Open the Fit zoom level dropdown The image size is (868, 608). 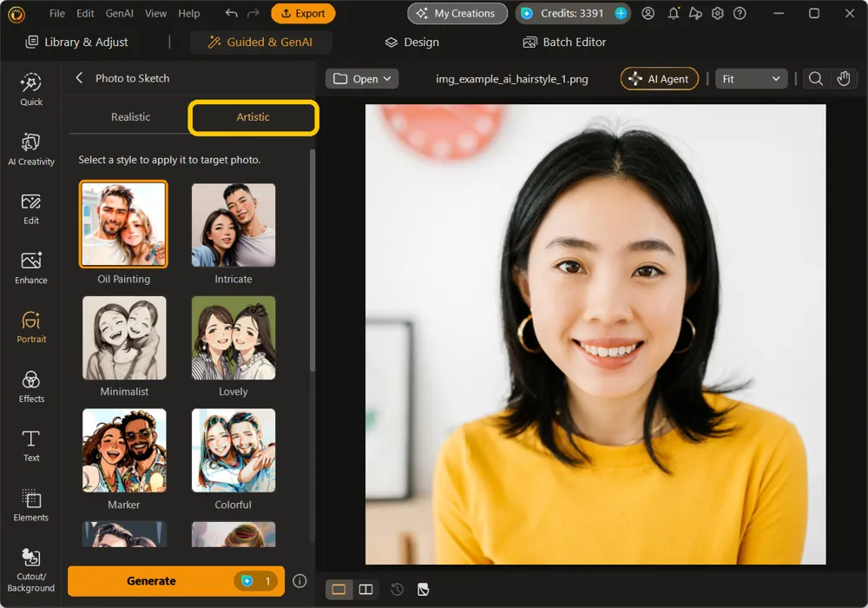[751, 79]
